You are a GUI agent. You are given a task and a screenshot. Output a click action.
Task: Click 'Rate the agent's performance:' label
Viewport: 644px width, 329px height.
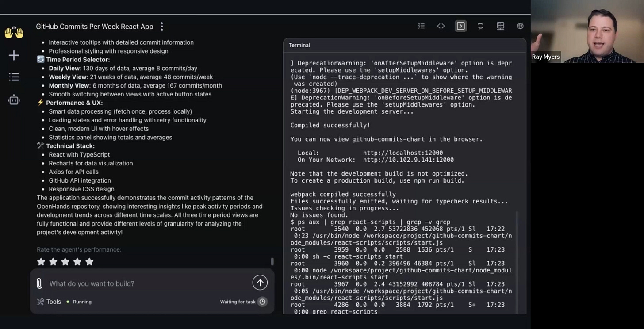(79, 249)
